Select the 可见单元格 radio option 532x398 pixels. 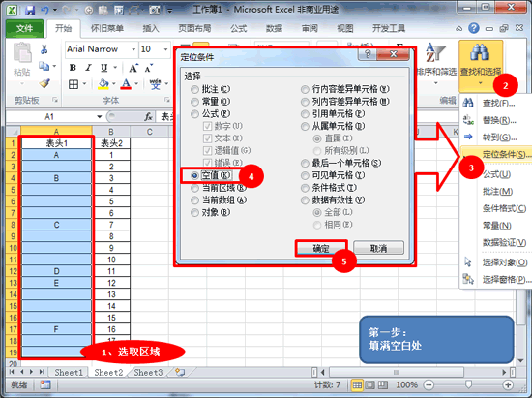pyautogui.click(x=305, y=175)
